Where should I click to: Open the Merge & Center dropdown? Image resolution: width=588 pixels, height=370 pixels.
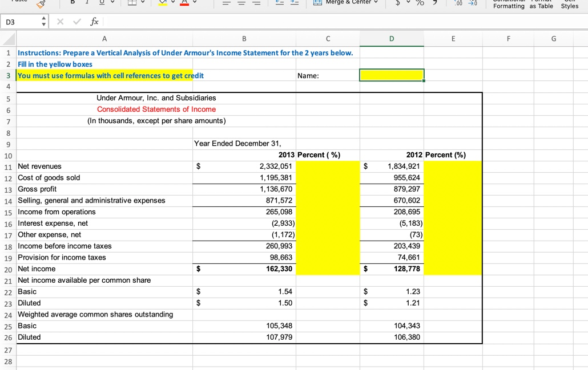click(x=376, y=3)
